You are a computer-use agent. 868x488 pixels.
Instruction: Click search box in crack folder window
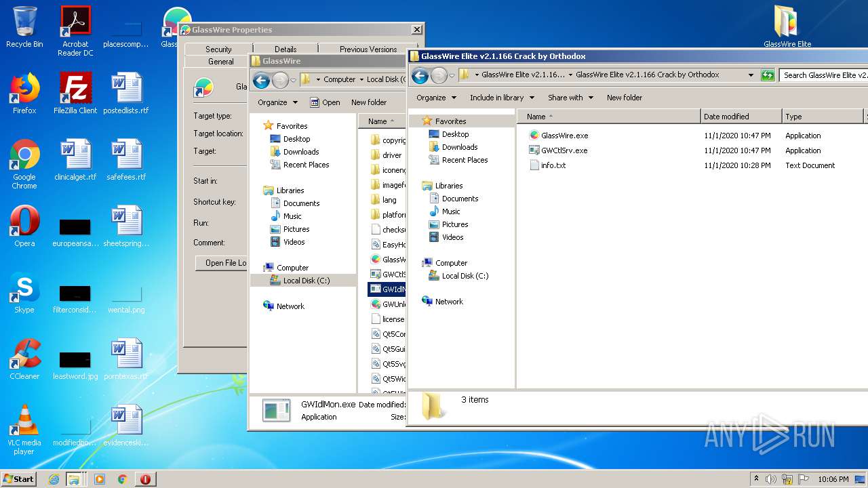click(x=823, y=75)
